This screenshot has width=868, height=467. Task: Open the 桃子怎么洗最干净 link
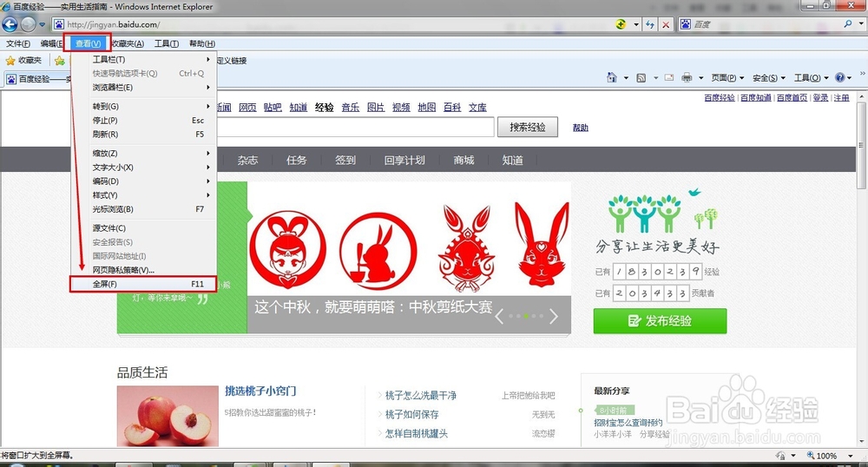(x=421, y=395)
